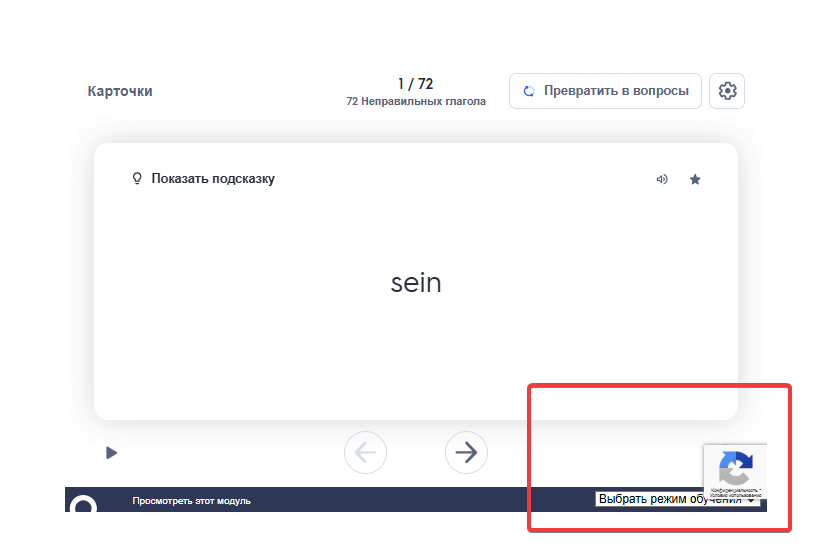Click 'Превратить в вопросы' button

pos(605,91)
